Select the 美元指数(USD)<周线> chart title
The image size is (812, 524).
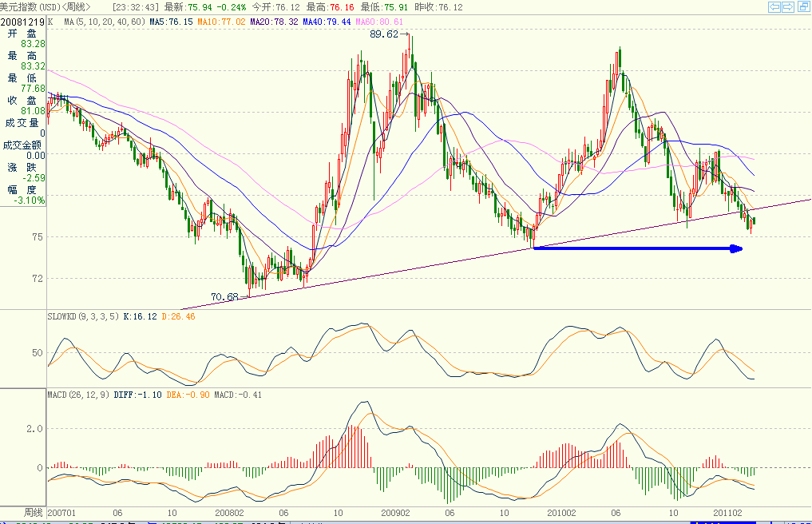coord(46,6)
